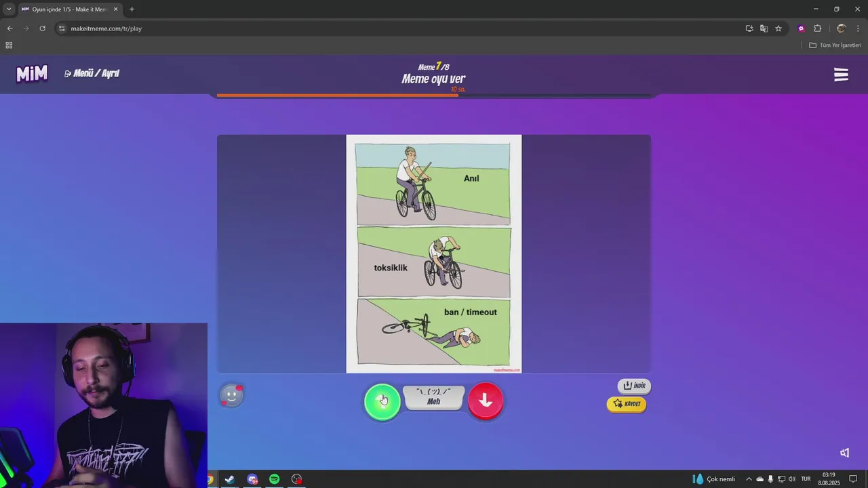Screen dimensions: 868x488
Task: View site information icon in address bar
Action: 62,28
